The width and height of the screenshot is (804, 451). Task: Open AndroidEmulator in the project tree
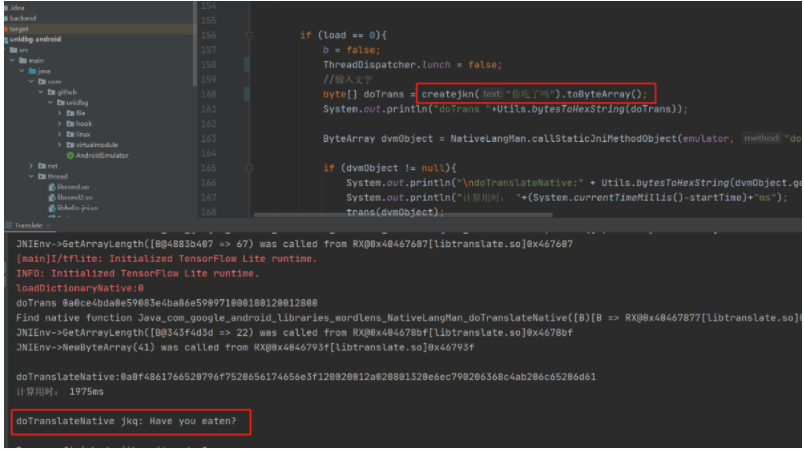[102, 155]
